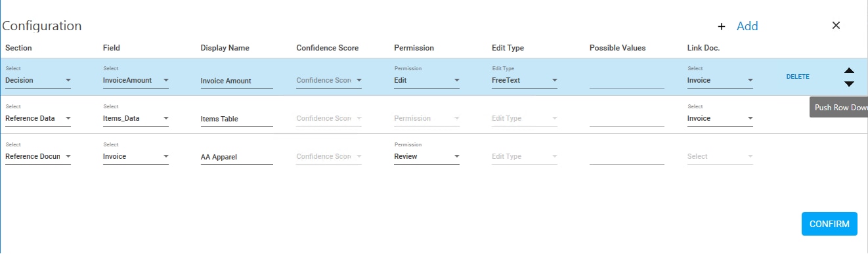Screen dimensions: 868x254
Task: Close the Configuration dialog with X icon
Action: (836, 25)
